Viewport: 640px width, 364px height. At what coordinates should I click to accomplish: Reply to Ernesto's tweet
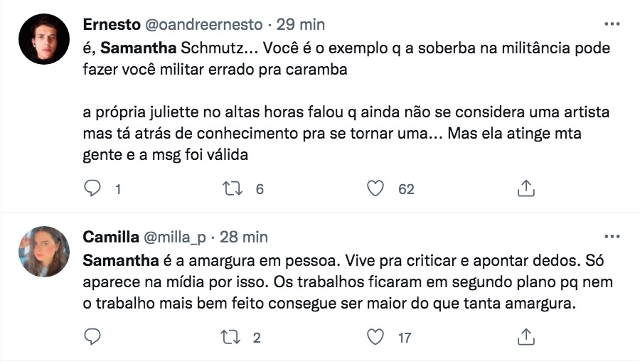click(x=93, y=188)
